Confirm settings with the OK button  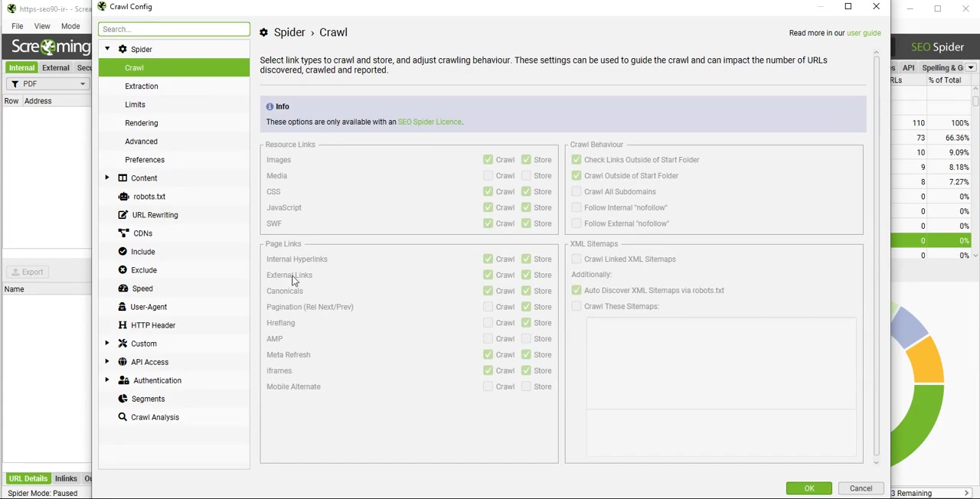[808, 488]
